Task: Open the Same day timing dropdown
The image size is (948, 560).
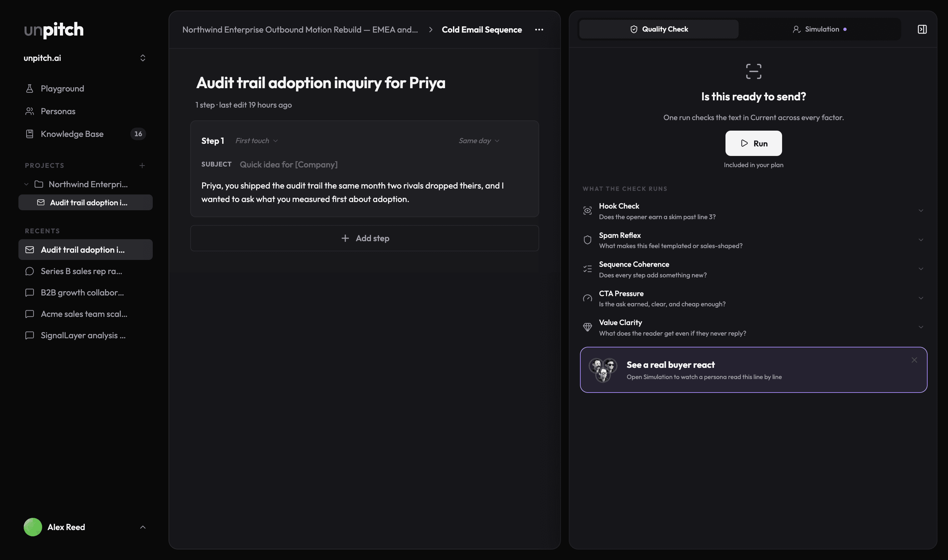Action: click(x=479, y=141)
